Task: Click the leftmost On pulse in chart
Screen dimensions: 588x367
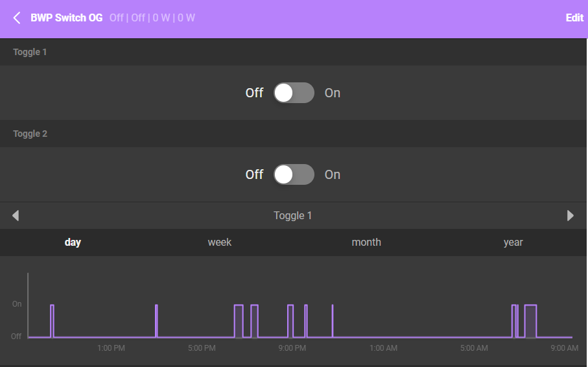Action: pos(52,320)
